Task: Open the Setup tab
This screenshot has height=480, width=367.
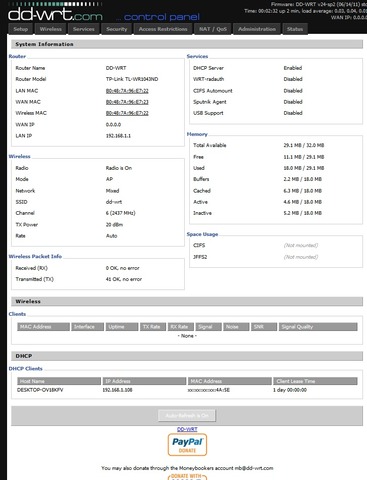Action: pos(21,29)
